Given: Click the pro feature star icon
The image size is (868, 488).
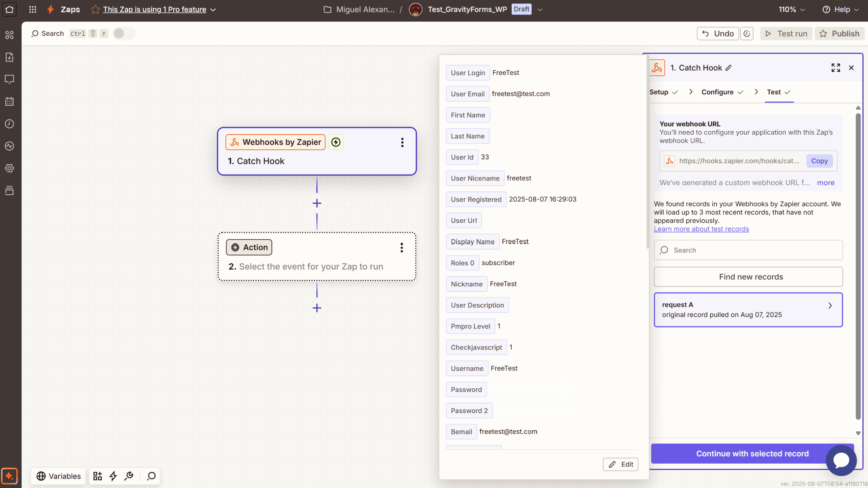Looking at the screenshot, I should point(95,10).
